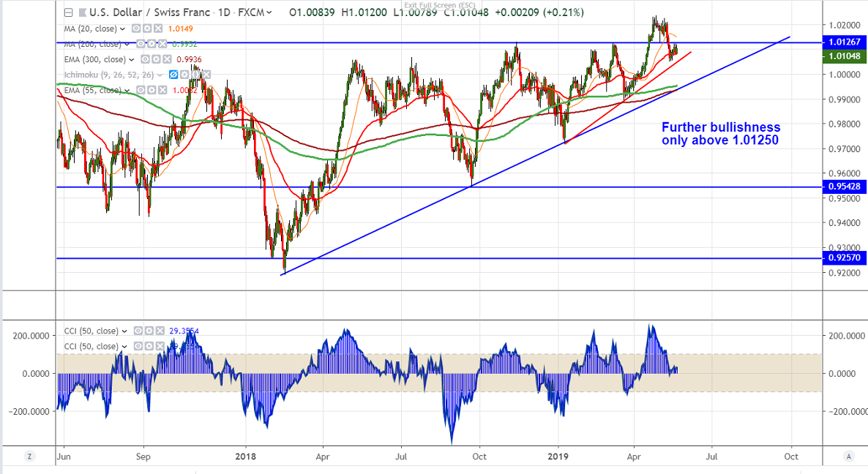Expand the EMA (300, close) dropdown arrow
Screen dimensions: 868x474
(x=131, y=59)
